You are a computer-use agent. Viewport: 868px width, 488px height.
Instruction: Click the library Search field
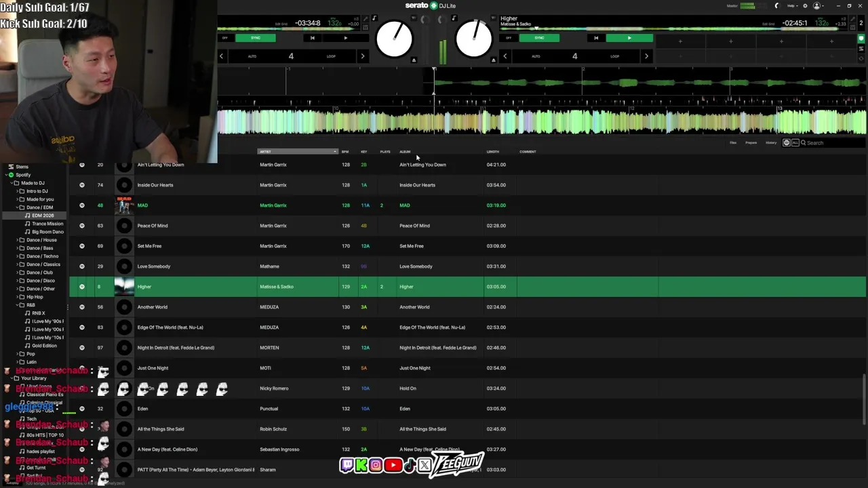[x=834, y=143]
